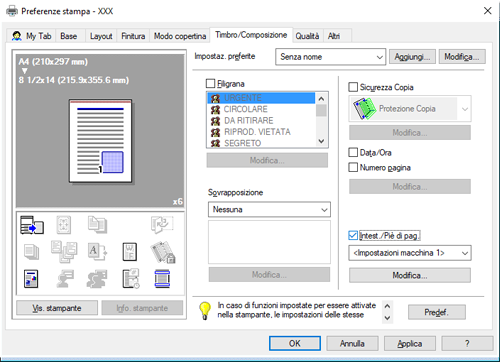Click the RIPROD. VIETATA watermark stamp icon

[216, 132]
